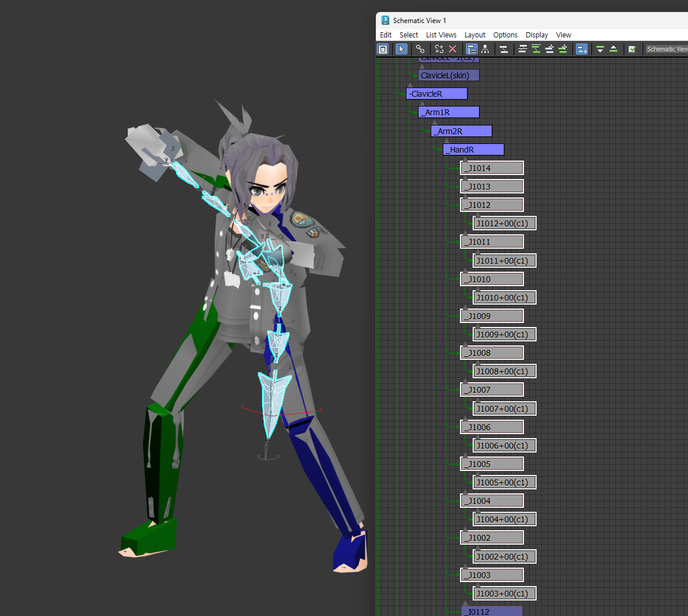Image resolution: width=688 pixels, height=616 pixels.
Task: Click the Unlink Selected icon
Action: click(439, 50)
